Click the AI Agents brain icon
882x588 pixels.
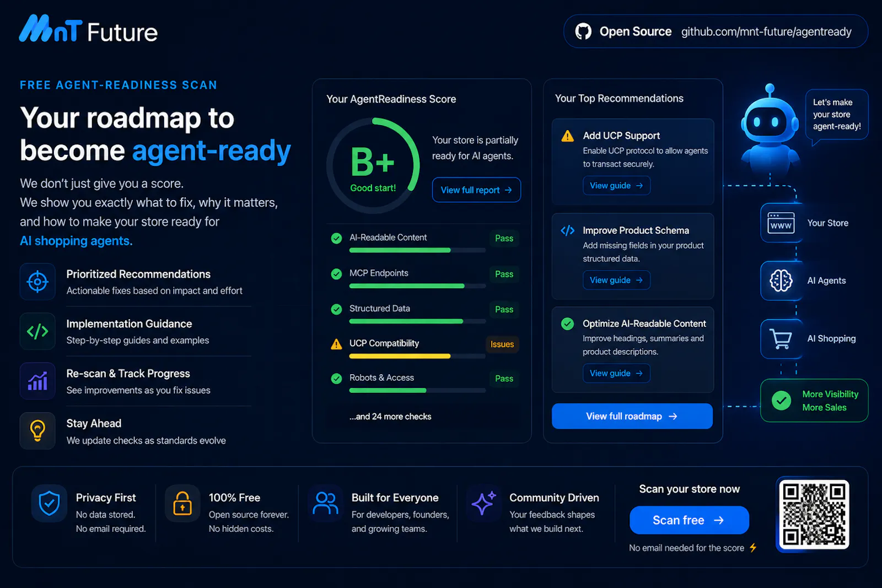[x=781, y=280]
